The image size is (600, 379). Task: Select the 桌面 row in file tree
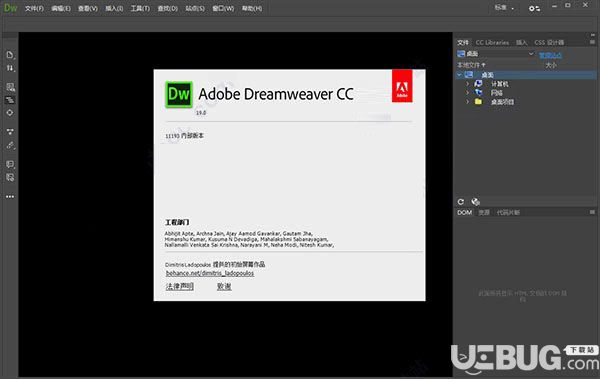(x=526, y=75)
